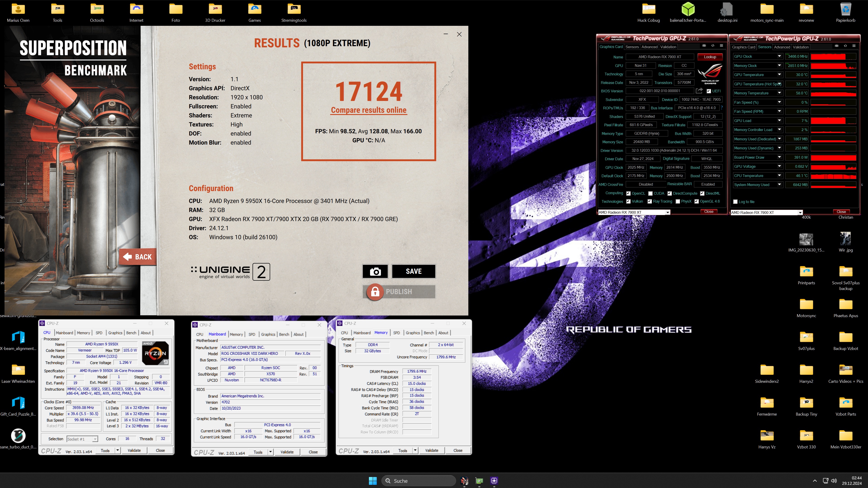
Task: Toggle the PhysX checkbox
Action: pos(678,201)
